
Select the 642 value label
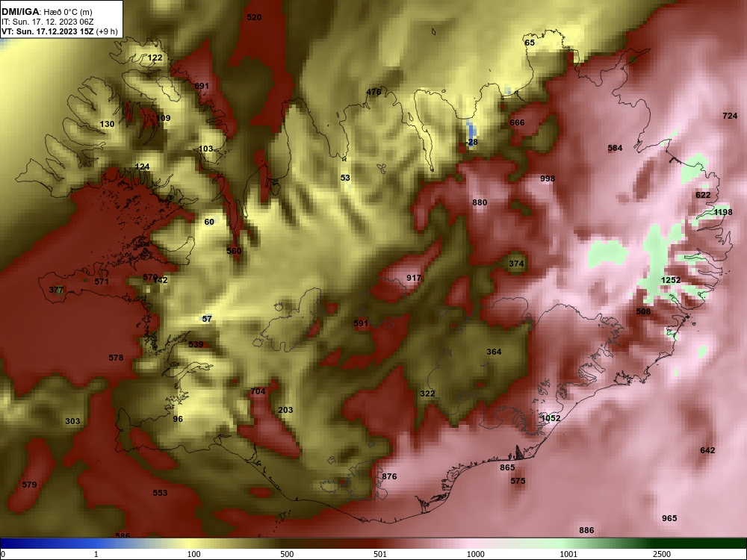(x=707, y=450)
